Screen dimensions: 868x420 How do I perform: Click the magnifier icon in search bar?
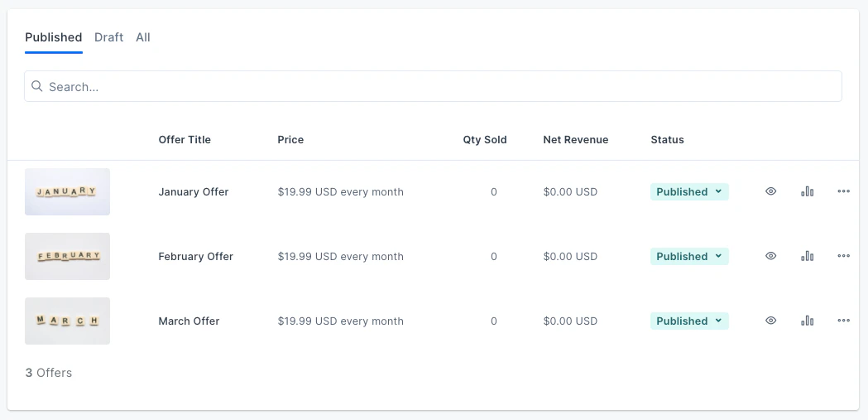click(37, 86)
